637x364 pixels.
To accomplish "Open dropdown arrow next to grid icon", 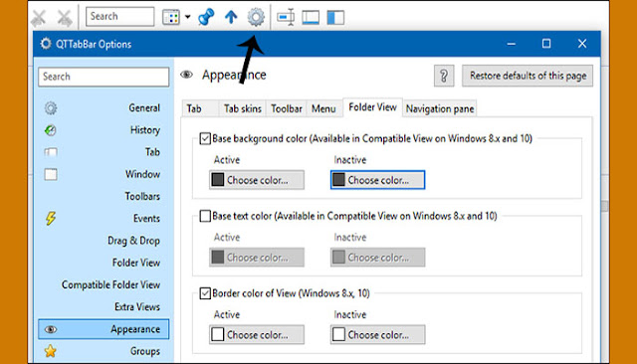I will [187, 17].
